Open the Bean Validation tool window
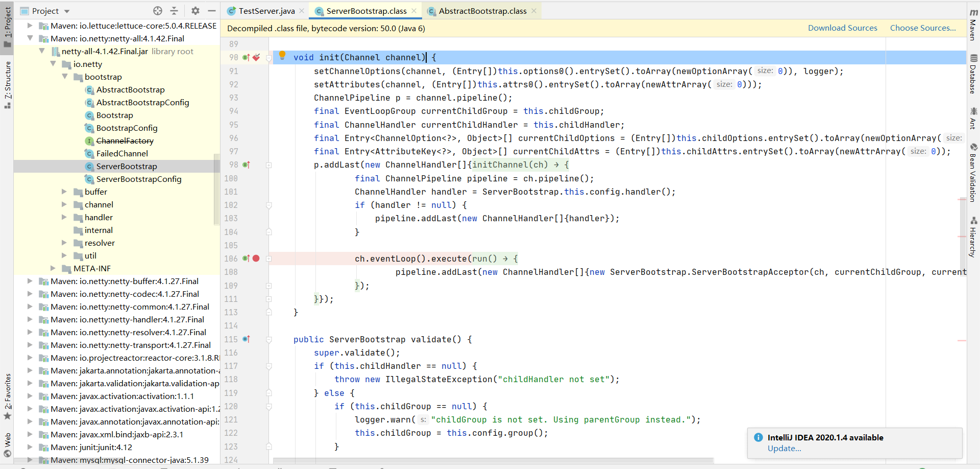The height and width of the screenshot is (469, 980). pyautogui.click(x=973, y=173)
